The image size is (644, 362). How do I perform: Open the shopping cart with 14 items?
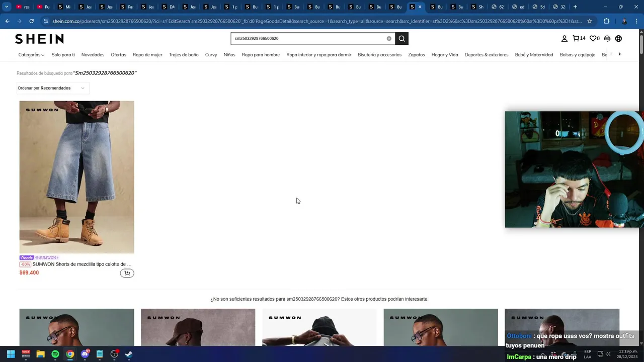pos(579,38)
